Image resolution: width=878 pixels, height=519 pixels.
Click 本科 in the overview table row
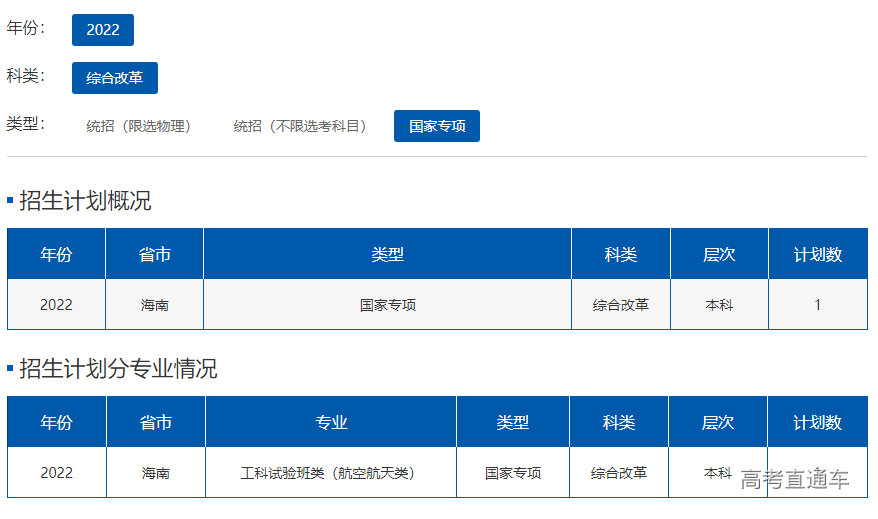coord(719,305)
